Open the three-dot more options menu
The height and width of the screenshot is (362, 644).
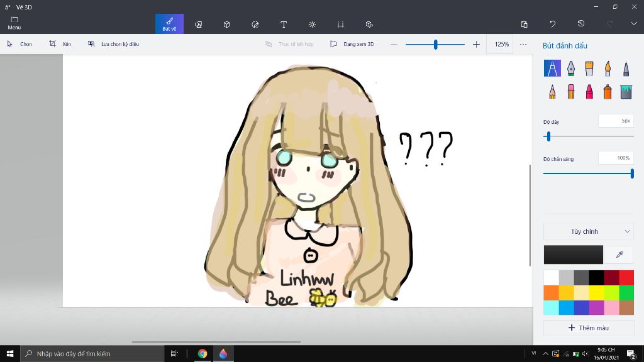523,44
